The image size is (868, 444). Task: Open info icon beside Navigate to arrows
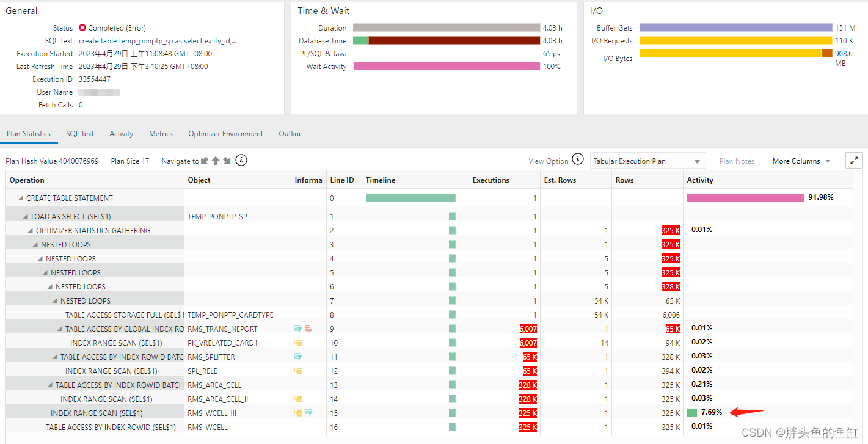point(241,160)
